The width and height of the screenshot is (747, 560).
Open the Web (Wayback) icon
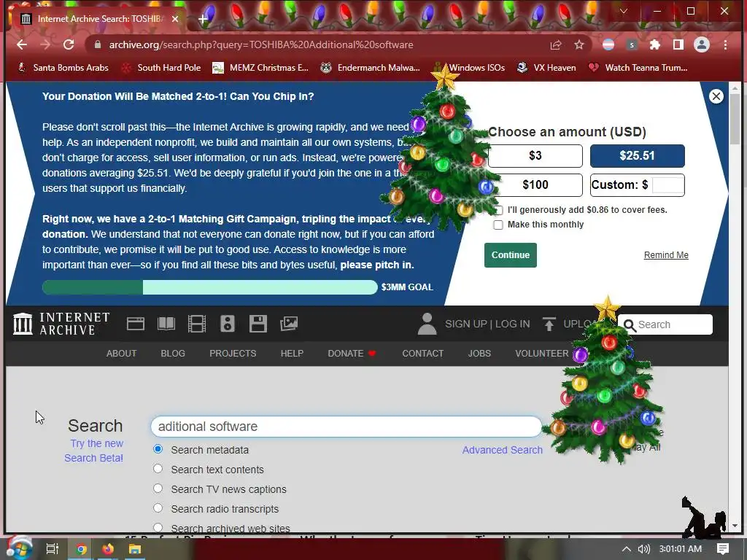click(135, 324)
